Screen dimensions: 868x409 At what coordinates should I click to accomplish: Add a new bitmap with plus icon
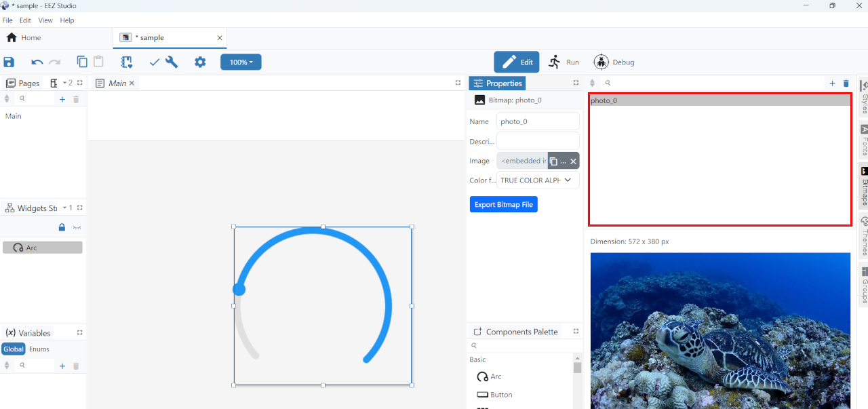coord(832,83)
